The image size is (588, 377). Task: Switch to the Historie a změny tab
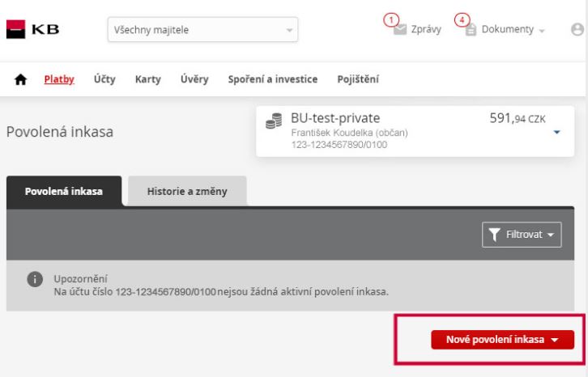pyautogui.click(x=187, y=191)
